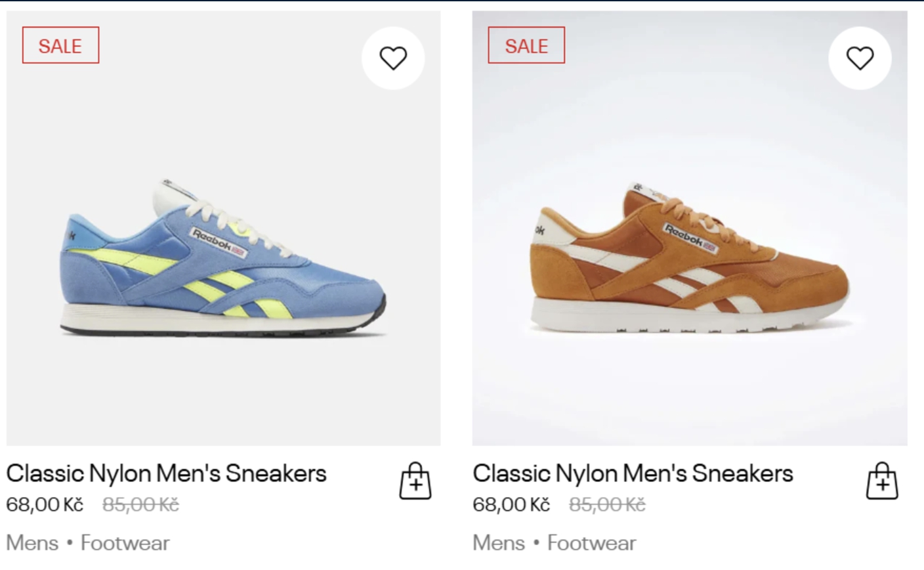Viewport: 924px width, 570px height.
Task: Click the 68,00 Kč price of orange sneaker
Action: point(511,504)
